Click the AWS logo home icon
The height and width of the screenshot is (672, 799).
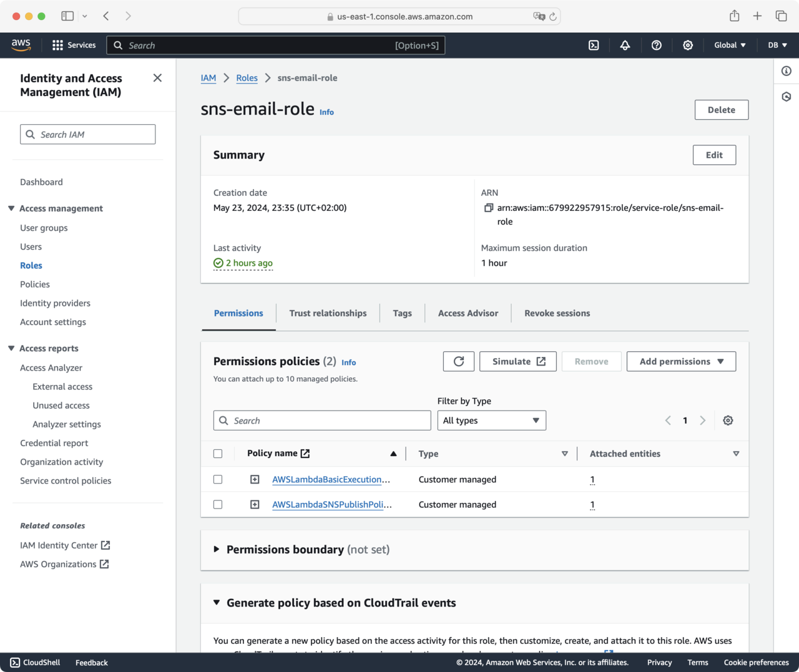(21, 45)
